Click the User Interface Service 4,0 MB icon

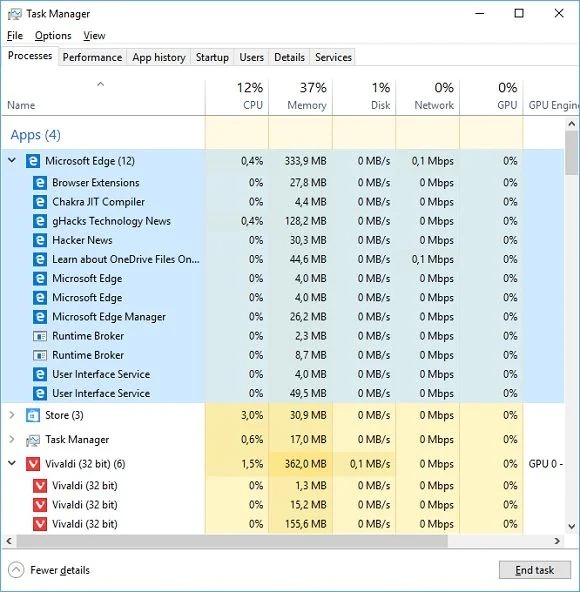[40, 375]
